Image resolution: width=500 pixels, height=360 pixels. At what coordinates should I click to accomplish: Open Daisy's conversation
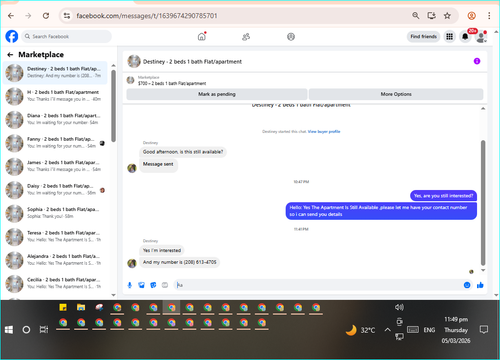point(55,189)
